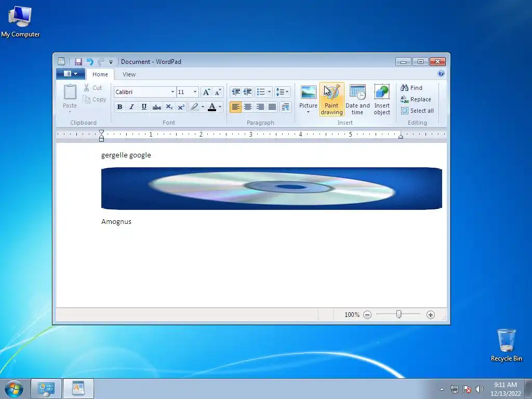Image resolution: width=532 pixels, height=399 pixels.
Task: Click the Save icon in quick access toolbar
Action: tap(78, 62)
